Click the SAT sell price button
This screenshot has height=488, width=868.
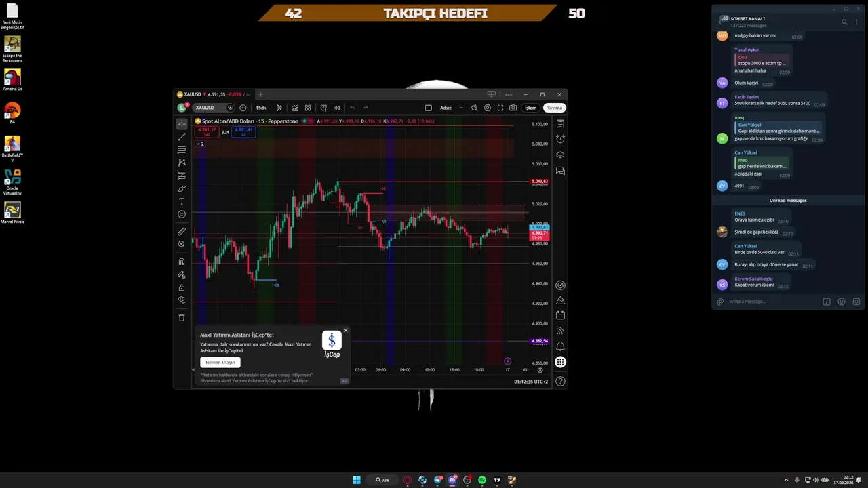(x=207, y=131)
